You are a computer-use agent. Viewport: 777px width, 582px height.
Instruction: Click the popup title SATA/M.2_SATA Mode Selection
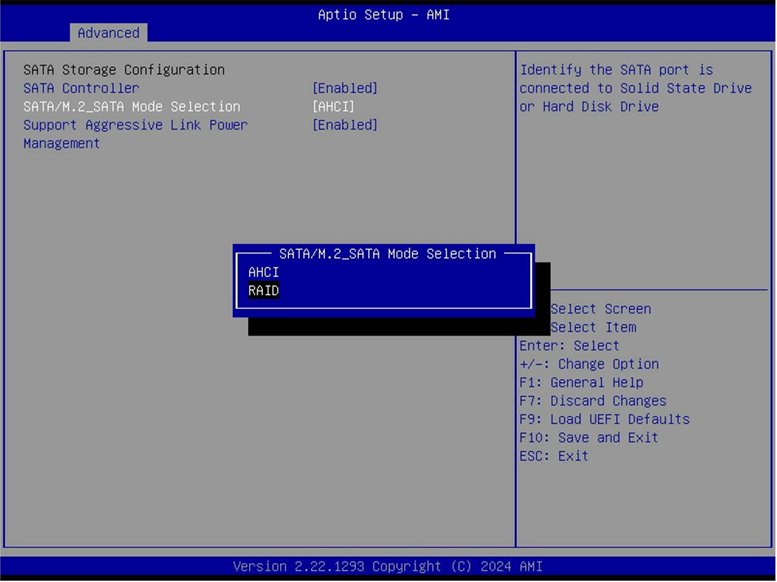(x=388, y=254)
